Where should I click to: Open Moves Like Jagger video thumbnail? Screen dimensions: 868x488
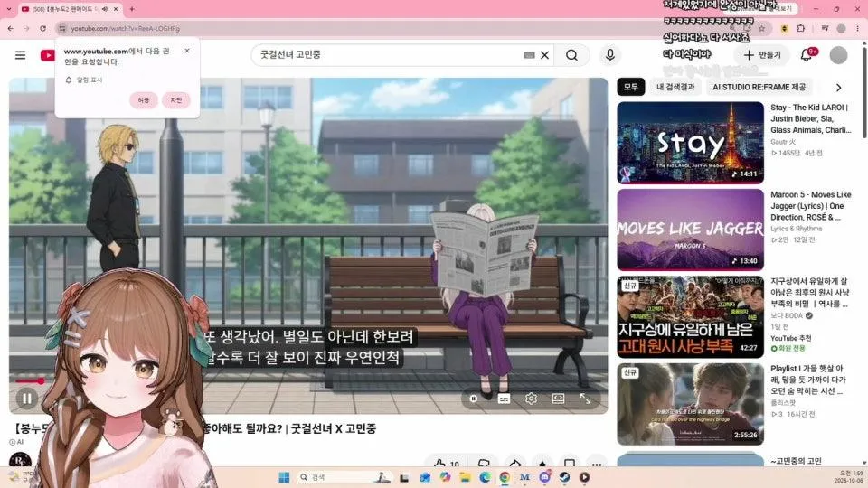point(690,230)
